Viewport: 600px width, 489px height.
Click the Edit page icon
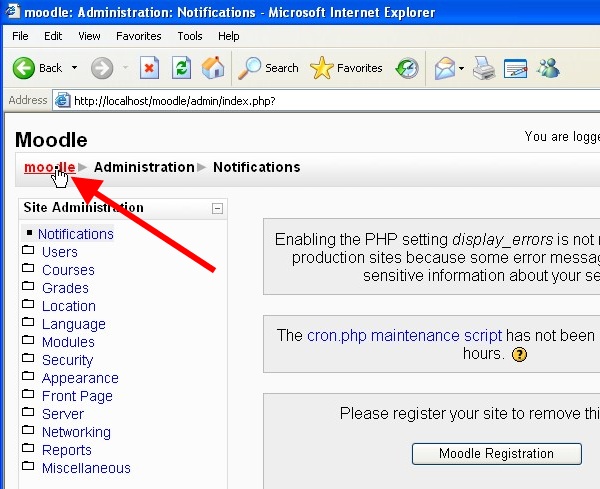tap(515, 68)
